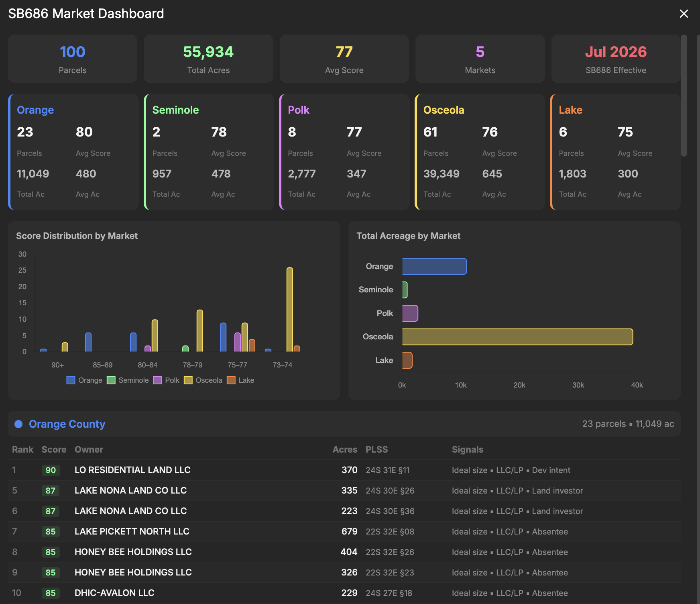Click the Osceola acreage bar

(517, 337)
